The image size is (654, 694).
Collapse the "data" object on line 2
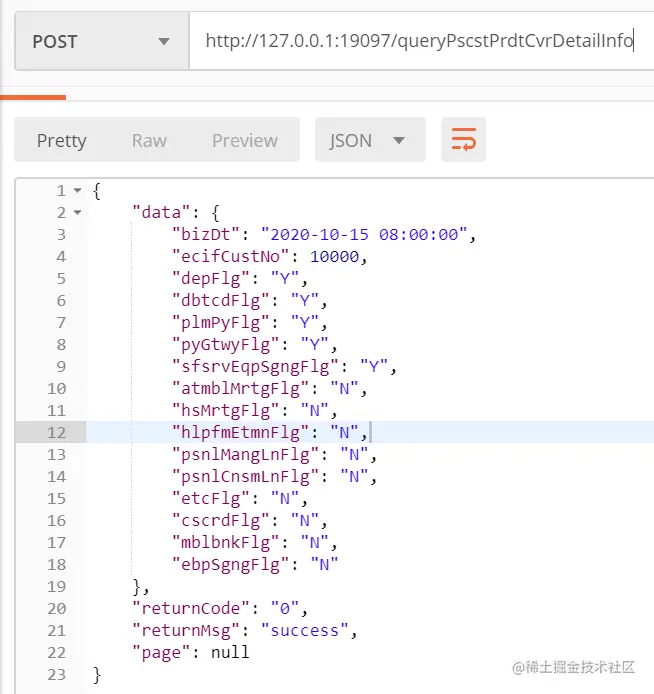click(x=77, y=213)
